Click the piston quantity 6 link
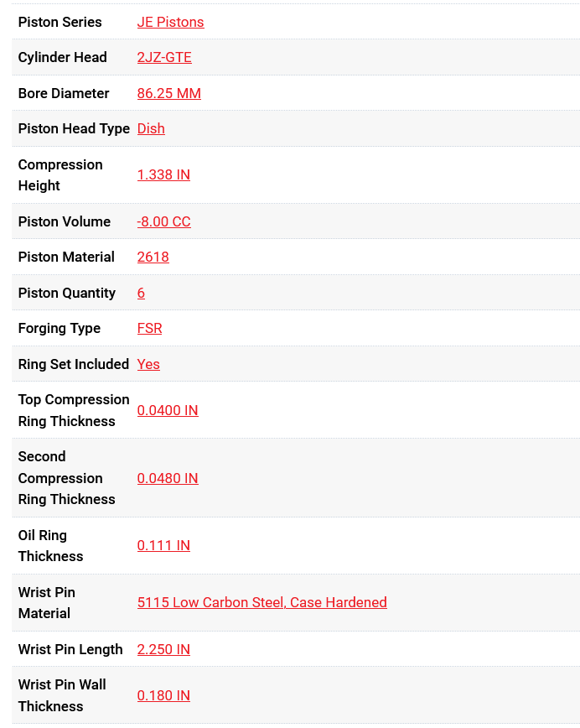The image size is (580, 728). [141, 293]
